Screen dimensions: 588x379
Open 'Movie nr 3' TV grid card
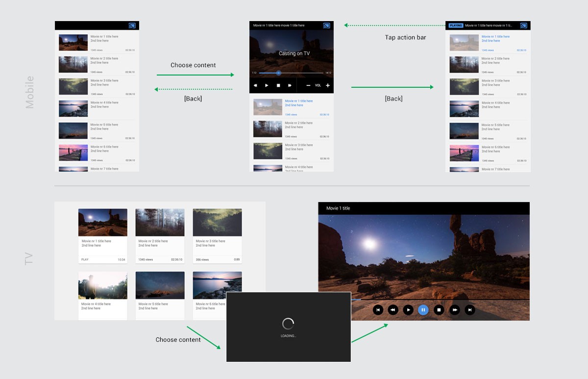click(217, 236)
